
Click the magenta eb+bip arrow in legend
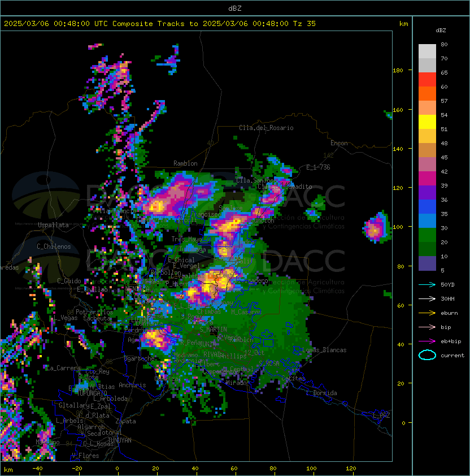click(x=427, y=341)
